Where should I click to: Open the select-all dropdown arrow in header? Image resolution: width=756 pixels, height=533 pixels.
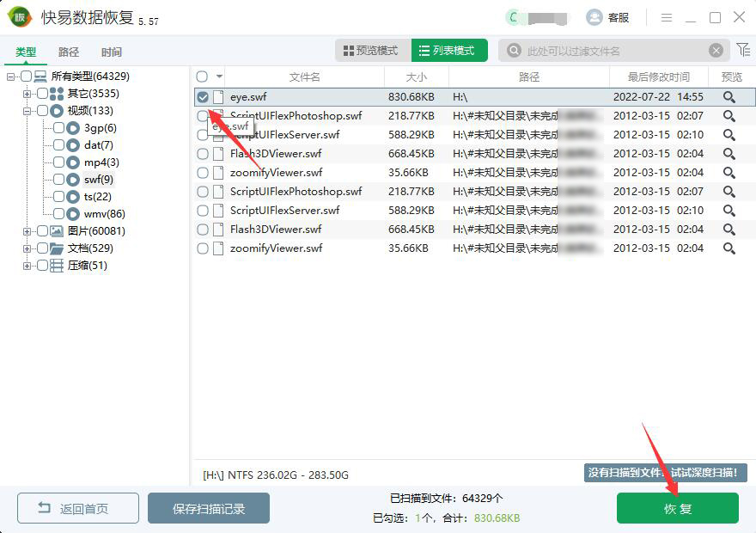[x=219, y=77]
